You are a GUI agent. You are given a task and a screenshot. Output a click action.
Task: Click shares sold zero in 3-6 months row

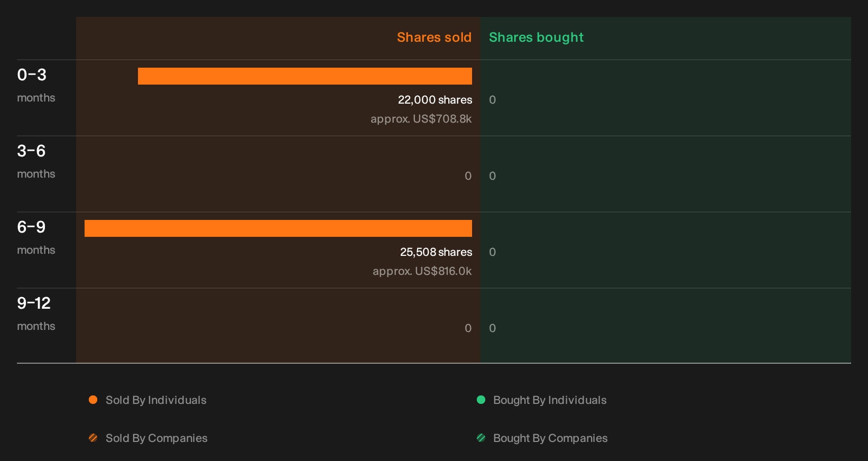pyautogui.click(x=468, y=176)
